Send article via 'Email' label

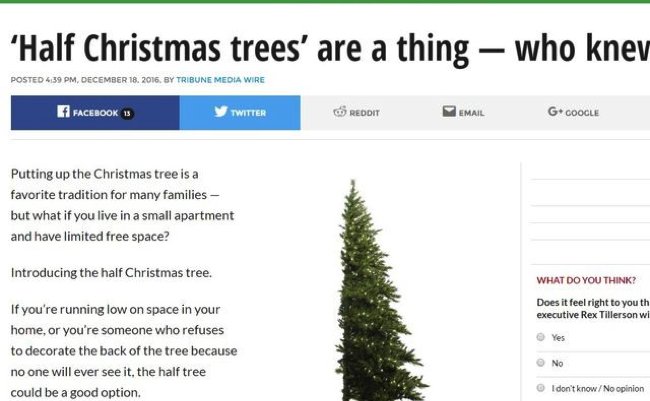pos(471,113)
